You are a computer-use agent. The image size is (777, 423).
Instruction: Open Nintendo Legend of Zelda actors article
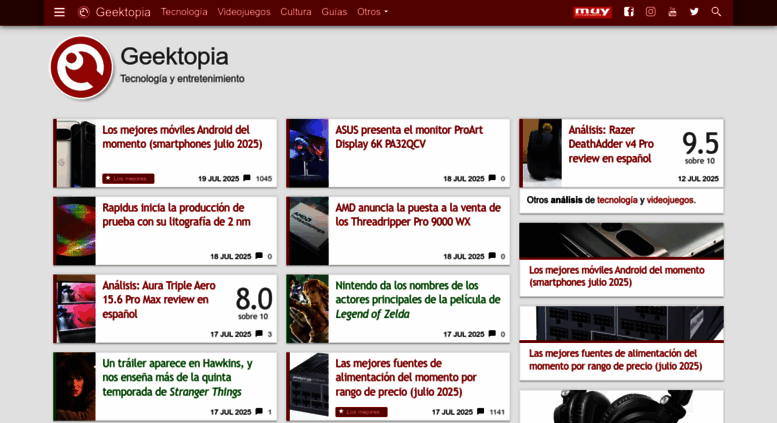[x=418, y=300]
